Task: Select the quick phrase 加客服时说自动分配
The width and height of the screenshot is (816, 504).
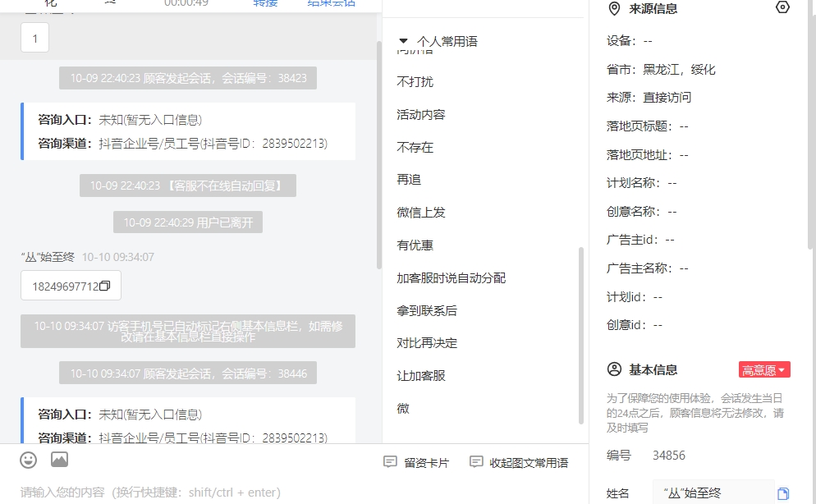Action: (452, 277)
